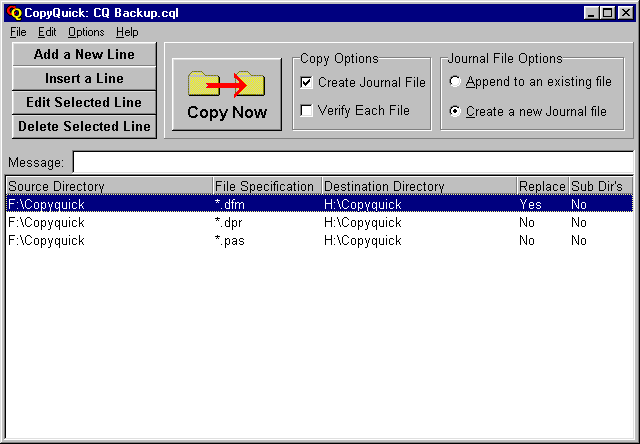Image resolution: width=640 pixels, height=444 pixels.
Task: Enable Verify Each File checkbox
Action: 306,111
